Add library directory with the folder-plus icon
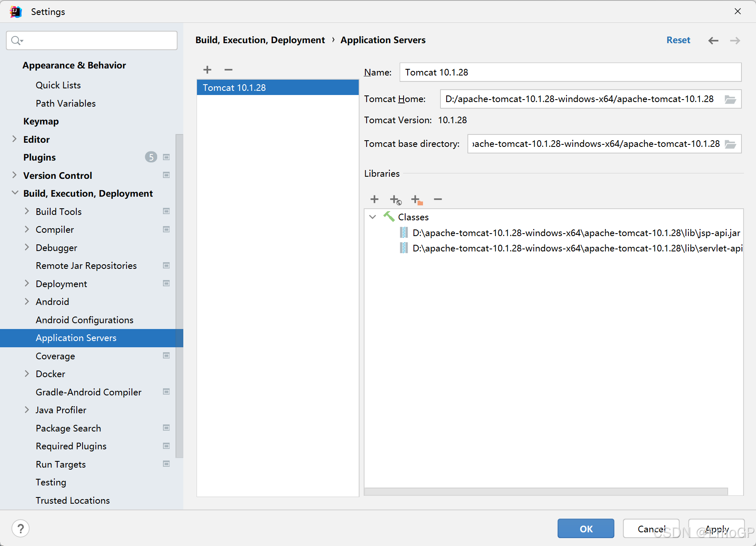 tap(417, 200)
